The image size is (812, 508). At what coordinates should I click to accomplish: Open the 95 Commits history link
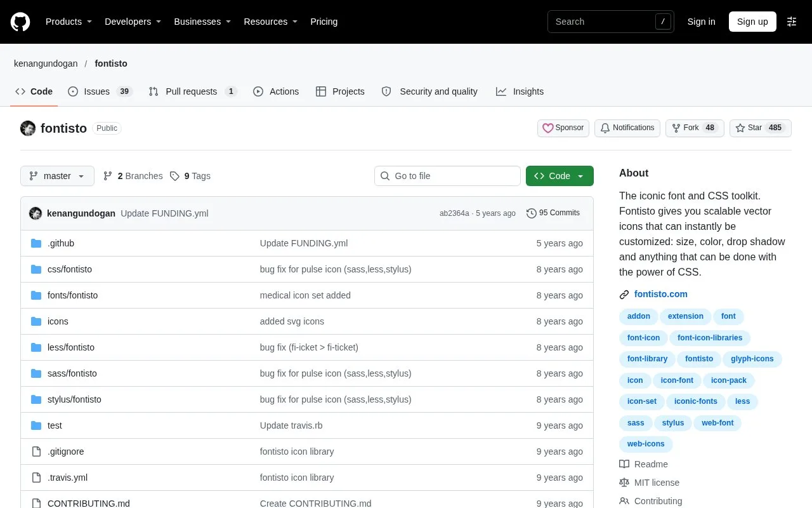point(553,213)
